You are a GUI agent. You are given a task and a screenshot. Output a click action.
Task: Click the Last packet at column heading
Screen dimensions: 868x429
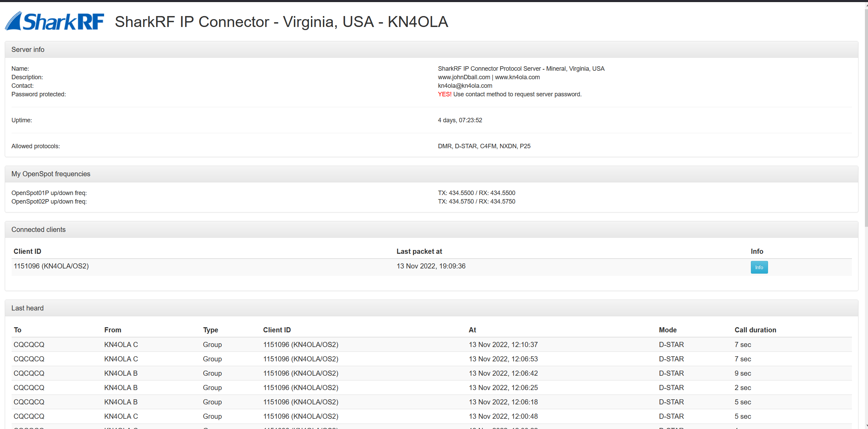[419, 251]
